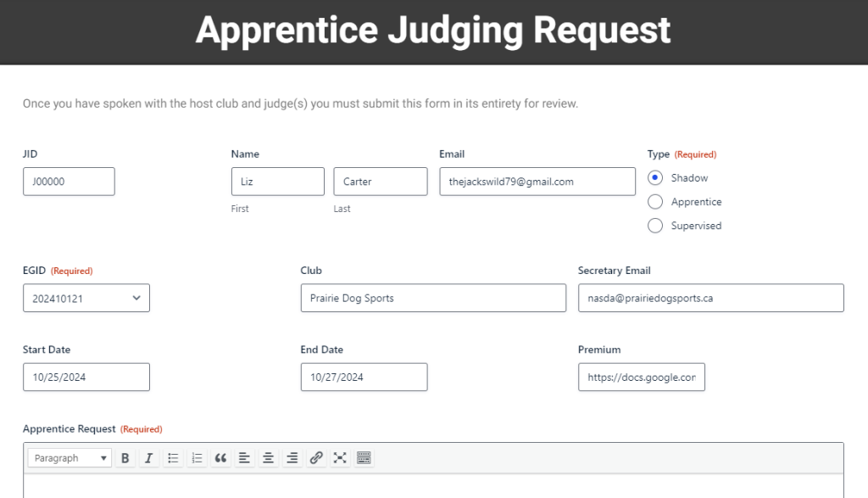Click the insert link icon
This screenshot has width=868, height=498.
coord(316,458)
